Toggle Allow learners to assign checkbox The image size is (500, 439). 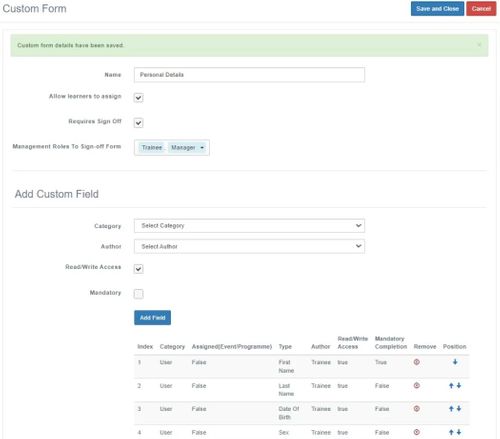[x=138, y=98]
